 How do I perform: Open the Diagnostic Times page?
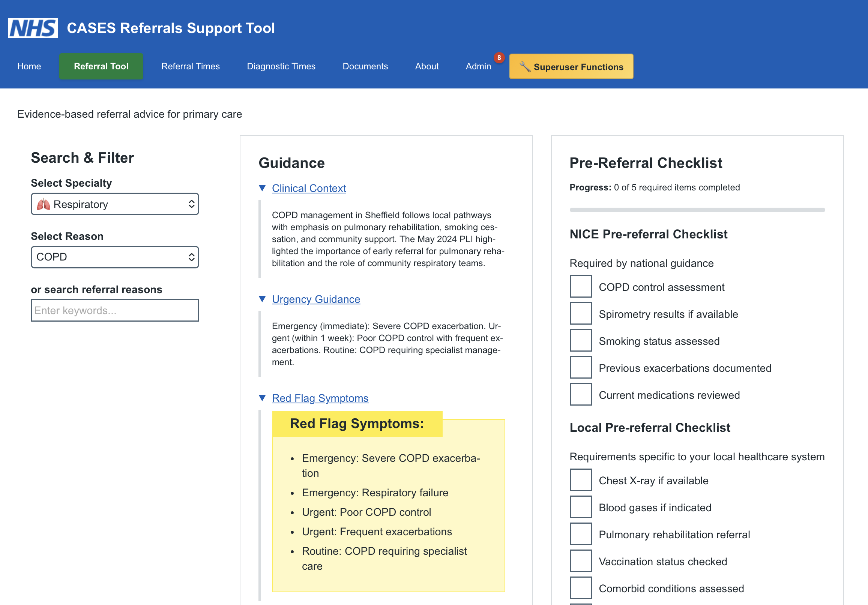pos(281,66)
